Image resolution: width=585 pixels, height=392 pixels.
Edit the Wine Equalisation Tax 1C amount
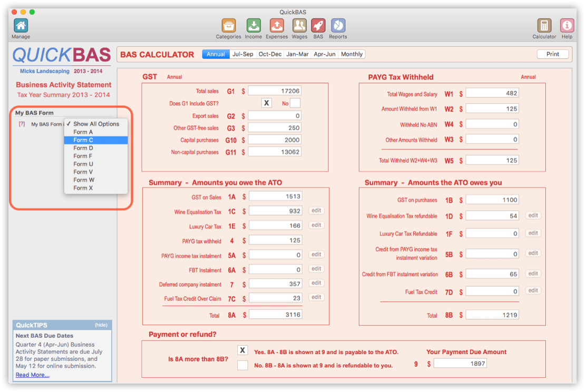(316, 210)
